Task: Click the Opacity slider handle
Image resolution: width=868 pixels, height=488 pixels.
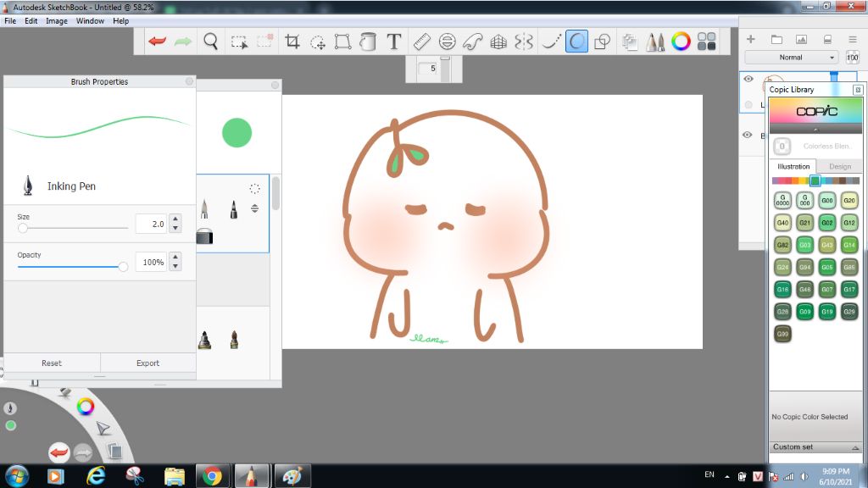Action: point(123,267)
